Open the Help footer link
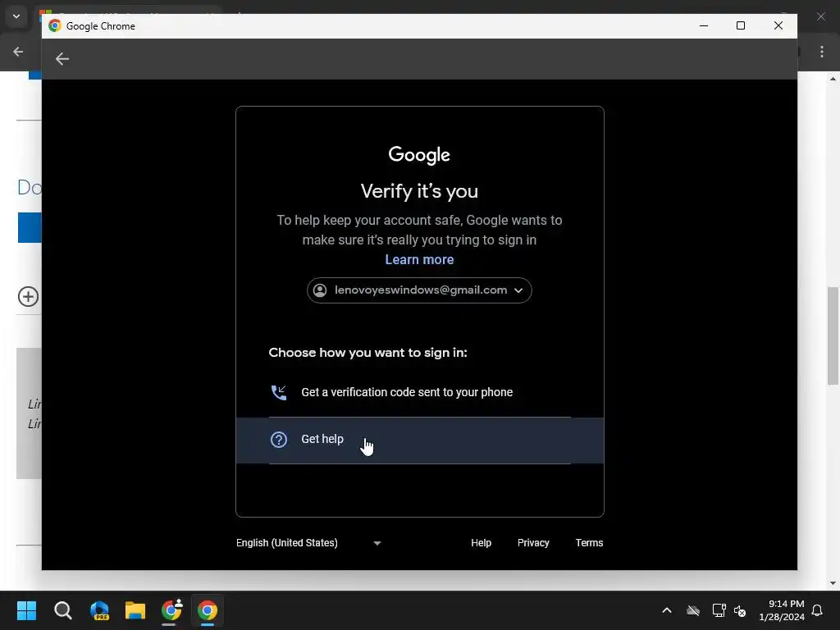Screen dimensions: 840x630 point(481,543)
